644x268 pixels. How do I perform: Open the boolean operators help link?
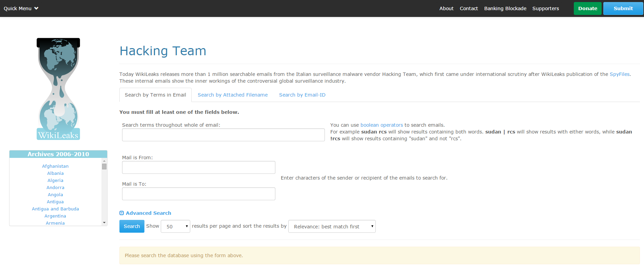click(382, 125)
